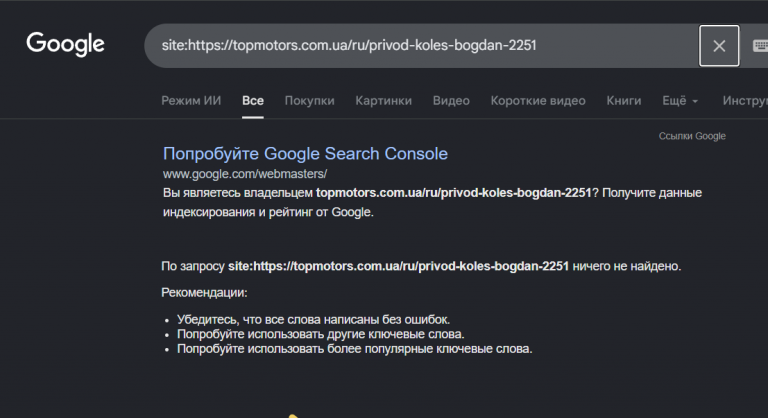
Task: Open the on-screen keyboard icon
Action: pyautogui.click(x=760, y=46)
